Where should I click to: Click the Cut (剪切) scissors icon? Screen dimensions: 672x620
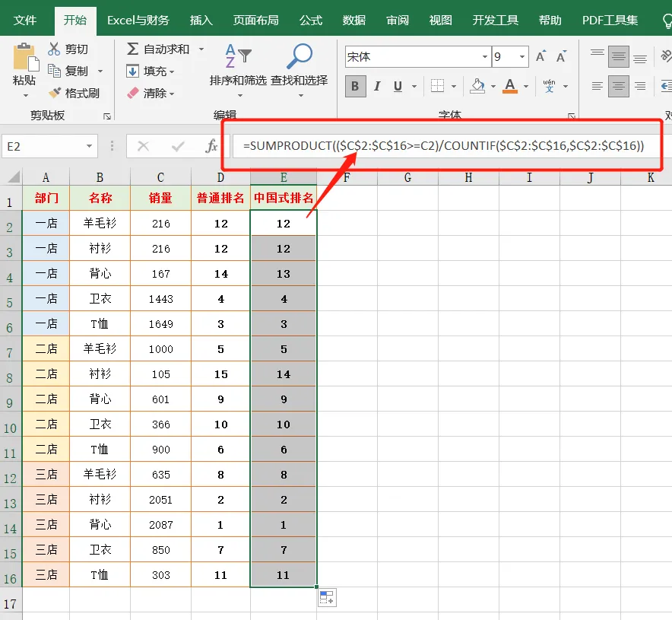click(x=54, y=49)
